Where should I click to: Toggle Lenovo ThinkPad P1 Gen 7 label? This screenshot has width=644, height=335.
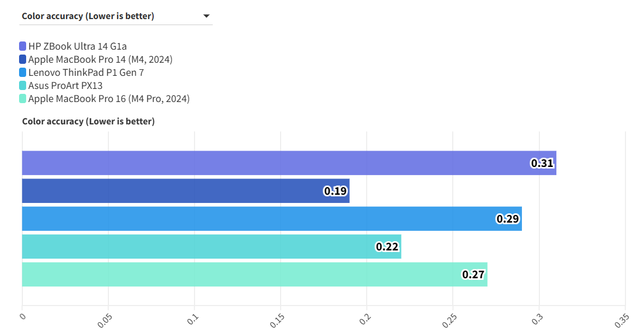[x=86, y=73]
